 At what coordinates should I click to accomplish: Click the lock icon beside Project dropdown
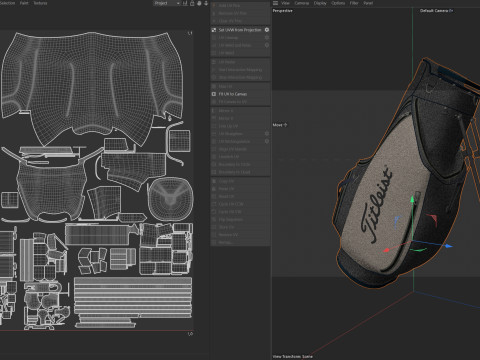coord(192,3)
